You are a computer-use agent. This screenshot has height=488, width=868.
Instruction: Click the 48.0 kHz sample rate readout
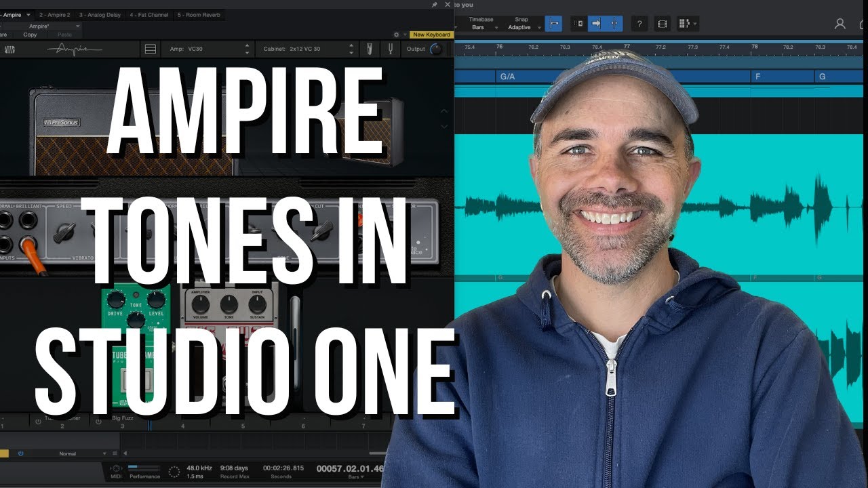(x=198, y=468)
